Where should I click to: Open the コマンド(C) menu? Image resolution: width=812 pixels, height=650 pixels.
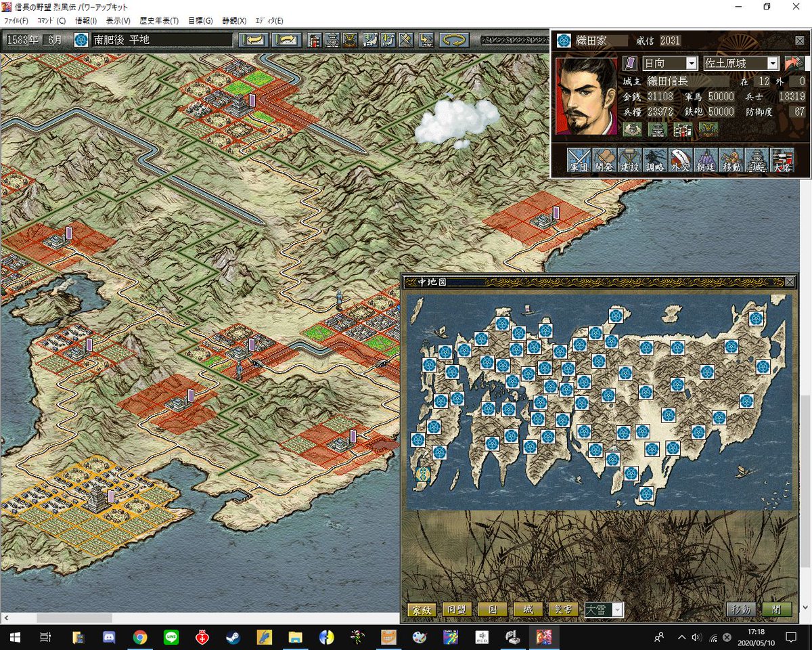tap(51, 20)
